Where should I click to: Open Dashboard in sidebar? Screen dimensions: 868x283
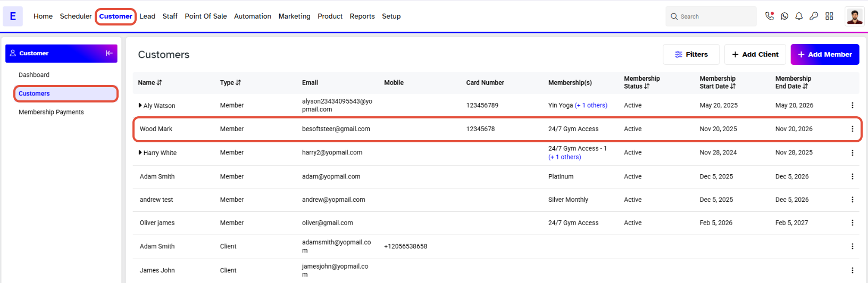click(x=34, y=75)
